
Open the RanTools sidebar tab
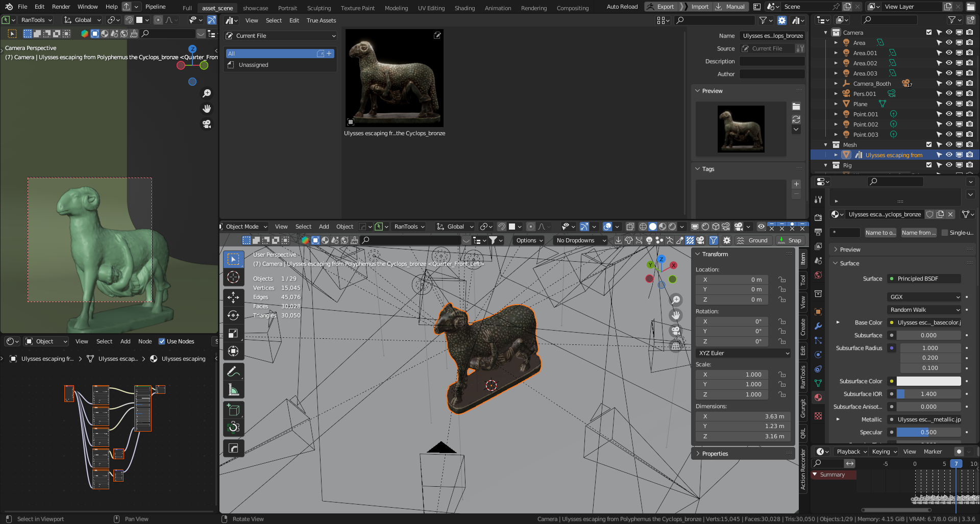coord(803,378)
